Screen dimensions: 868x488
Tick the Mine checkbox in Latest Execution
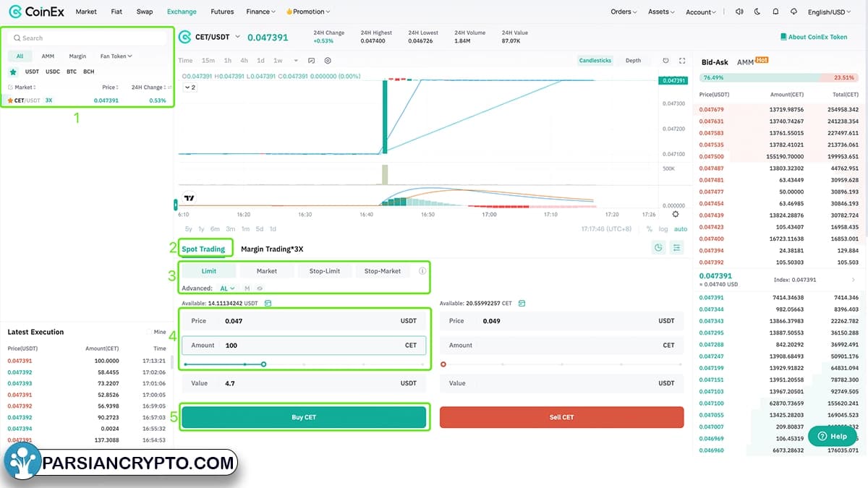coord(150,332)
